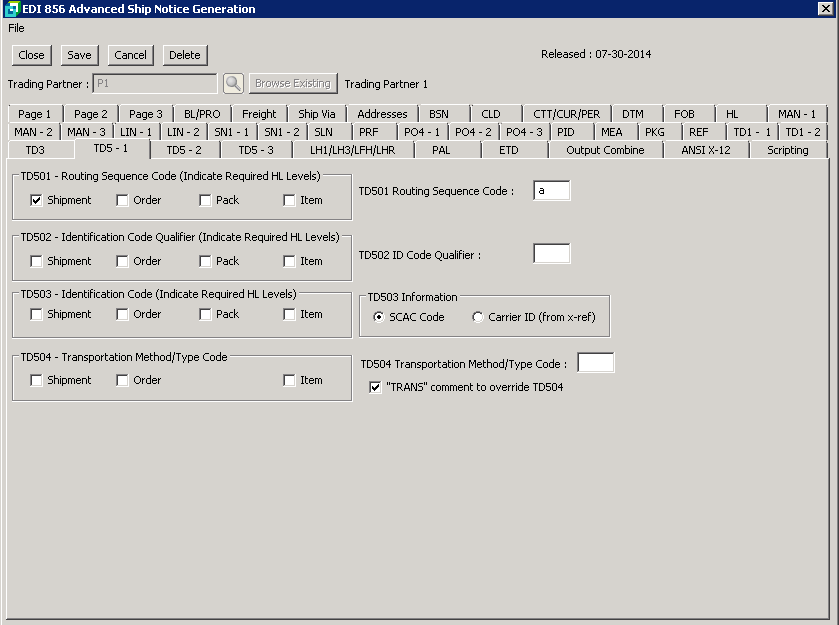Screen dimensions: 839x625
Task: Choose Carrier ID (from x-ref) option
Action: click(x=479, y=317)
